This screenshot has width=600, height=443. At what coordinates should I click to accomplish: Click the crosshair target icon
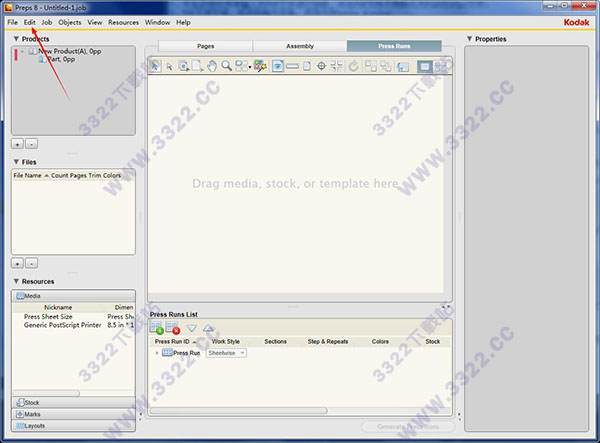[321, 66]
